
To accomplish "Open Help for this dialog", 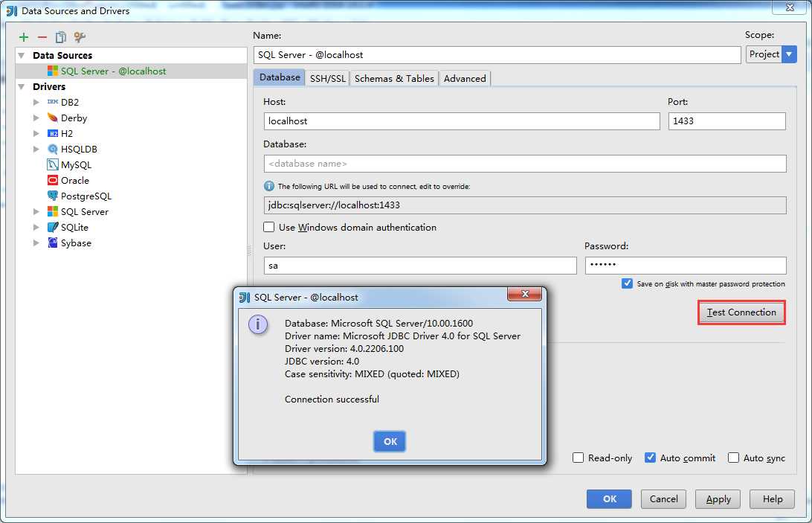I will (772, 498).
